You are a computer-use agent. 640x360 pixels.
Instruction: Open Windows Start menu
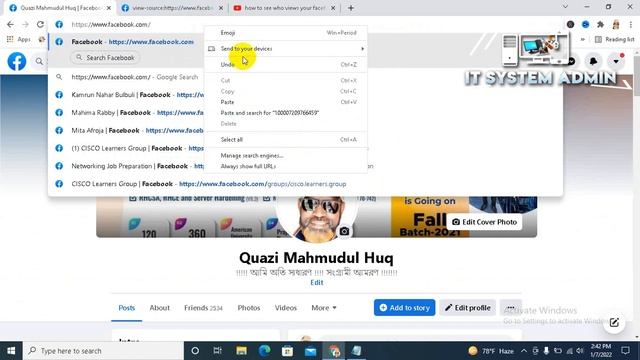pos(11,351)
